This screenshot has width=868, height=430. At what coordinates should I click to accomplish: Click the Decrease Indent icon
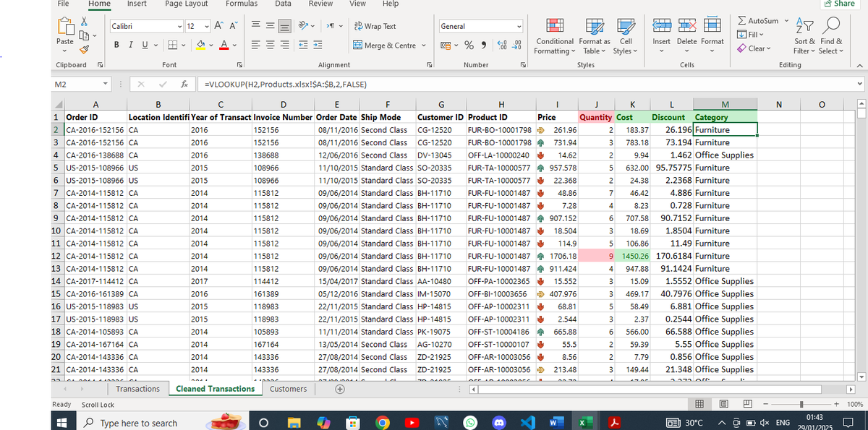[x=303, y=46]
